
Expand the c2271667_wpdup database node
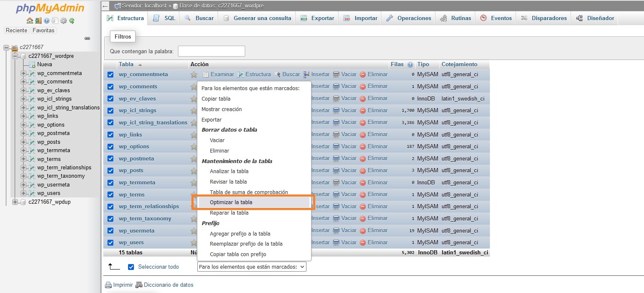tap(15, 202)
